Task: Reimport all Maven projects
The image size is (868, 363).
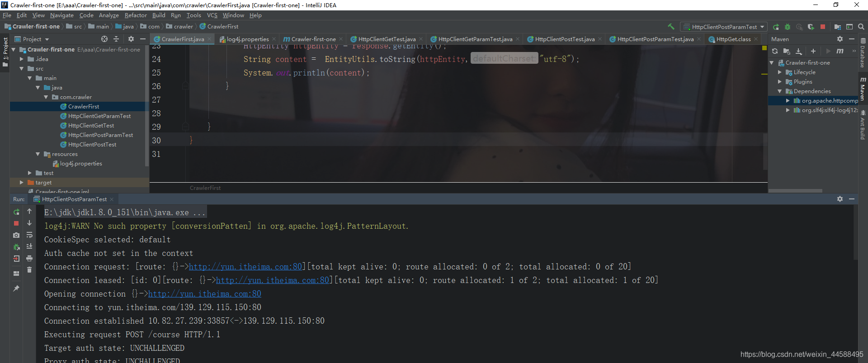Action: point(775,51)
